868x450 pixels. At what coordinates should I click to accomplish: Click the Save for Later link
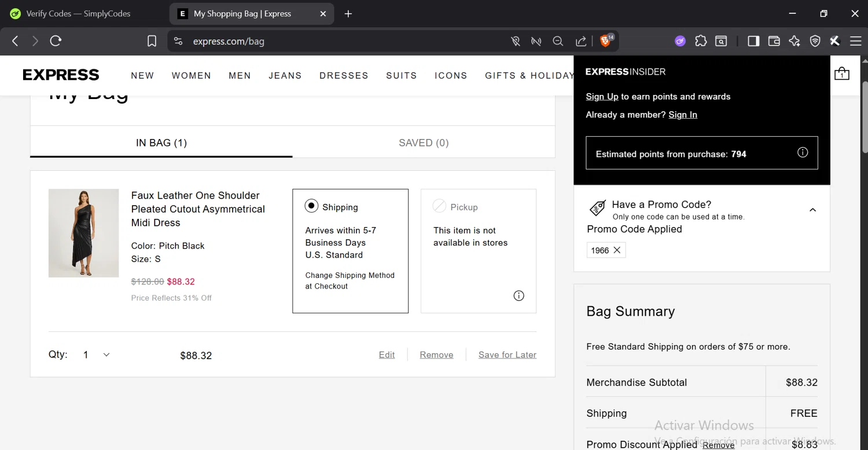coord(507,355)
